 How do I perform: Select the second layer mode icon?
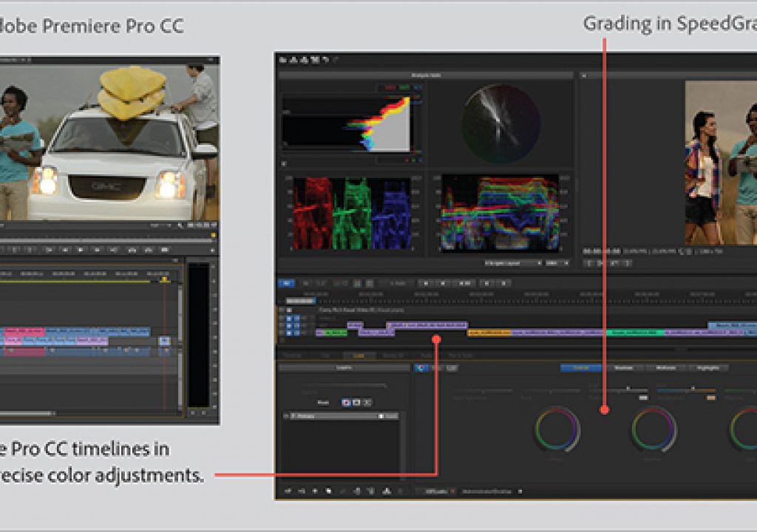pos(356,403)
